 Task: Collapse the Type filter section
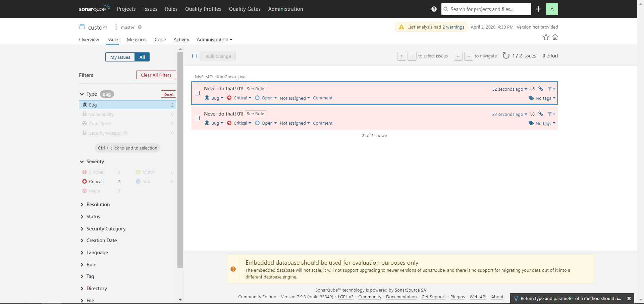(x=89, y=94)
